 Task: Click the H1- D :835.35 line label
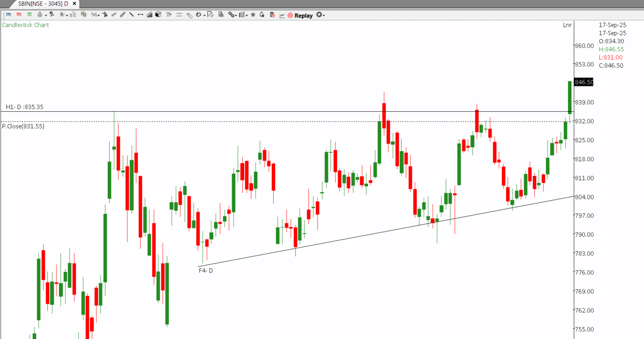(x=25, y=107)
